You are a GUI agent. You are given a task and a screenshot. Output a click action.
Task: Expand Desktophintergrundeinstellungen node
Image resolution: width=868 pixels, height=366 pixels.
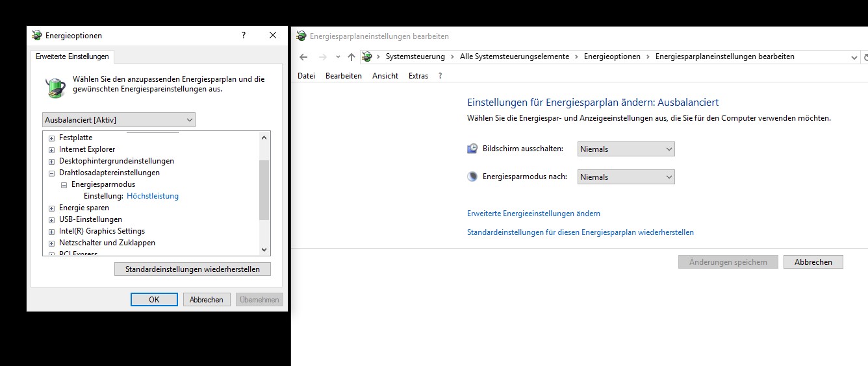(x=52, y=162)
